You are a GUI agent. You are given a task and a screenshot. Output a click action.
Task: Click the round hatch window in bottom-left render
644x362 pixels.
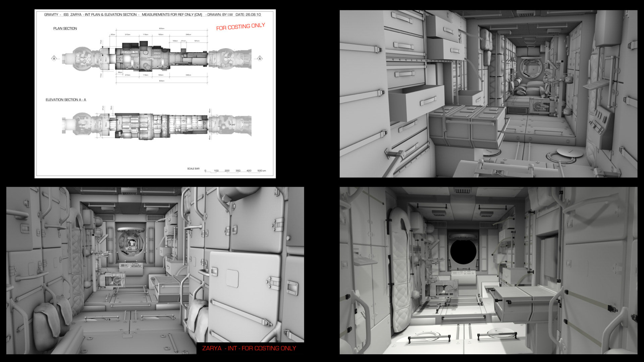[x=132, y=244]
